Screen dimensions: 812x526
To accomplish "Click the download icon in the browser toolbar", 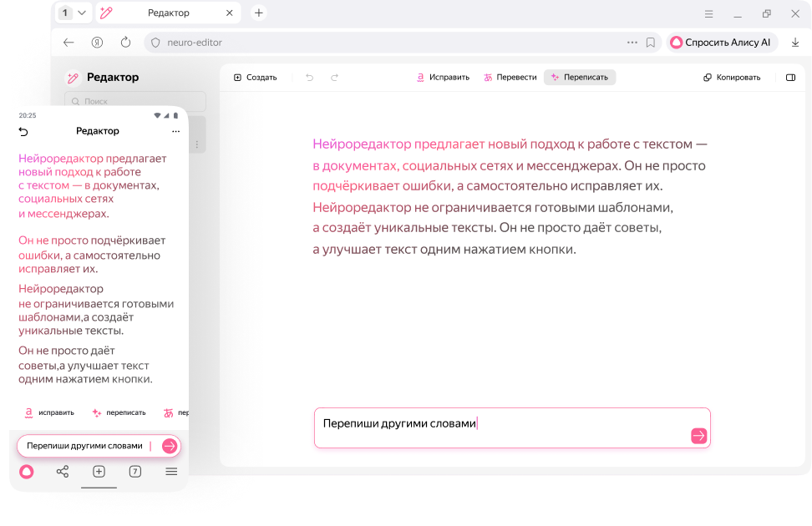I will coord(794,42).
